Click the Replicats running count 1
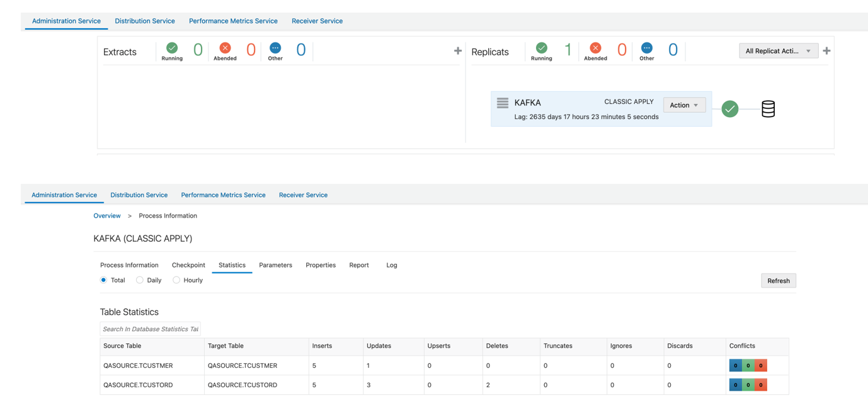The image size is (868, 403). tap(568, 50)
